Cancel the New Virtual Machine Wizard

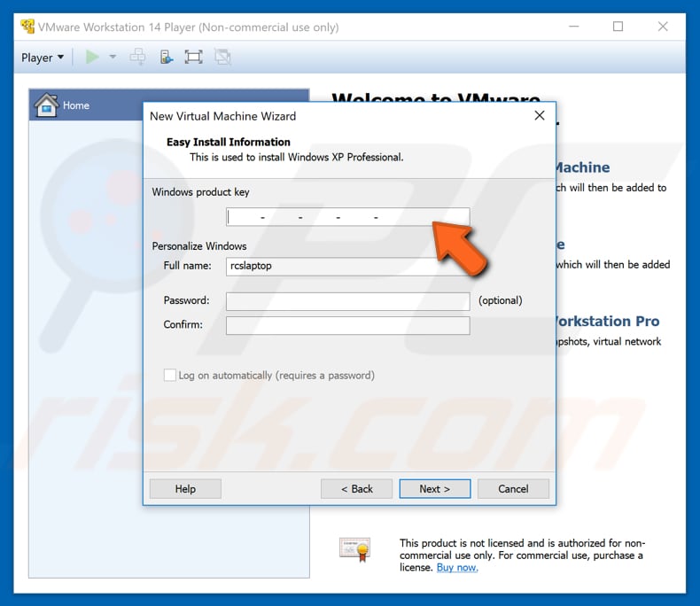513,489
